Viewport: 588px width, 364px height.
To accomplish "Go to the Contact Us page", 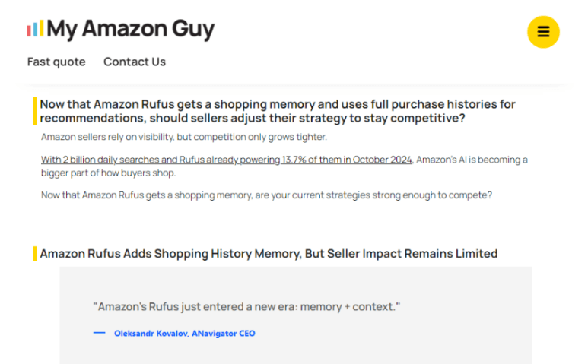I will point(135,62).
